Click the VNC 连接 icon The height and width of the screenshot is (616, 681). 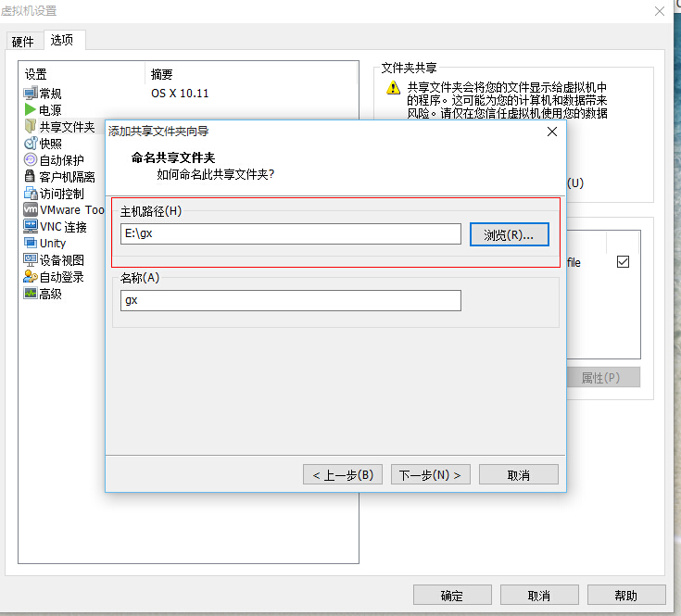point(31,226)
